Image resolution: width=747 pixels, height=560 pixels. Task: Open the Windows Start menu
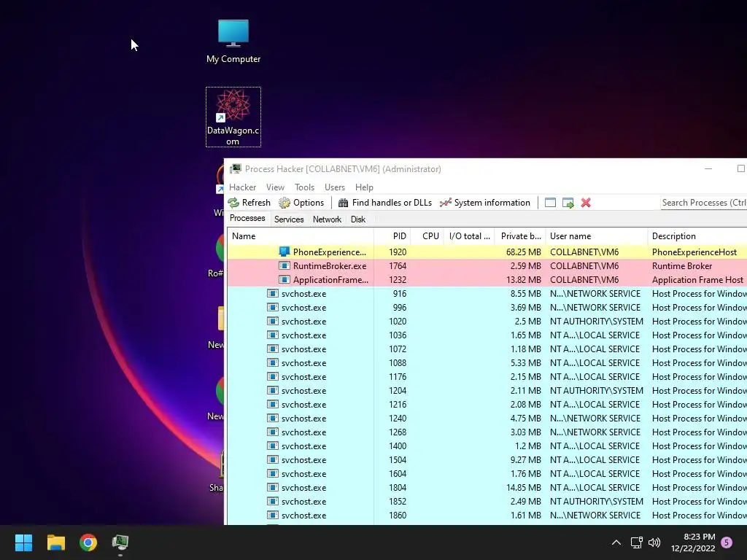click(x=23, y=542)
